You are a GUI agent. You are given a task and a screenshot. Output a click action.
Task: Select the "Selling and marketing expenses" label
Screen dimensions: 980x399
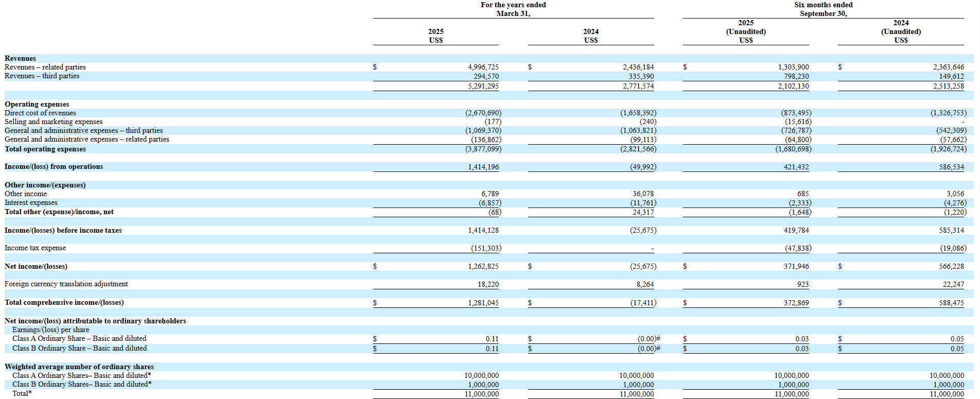(54, 122)
